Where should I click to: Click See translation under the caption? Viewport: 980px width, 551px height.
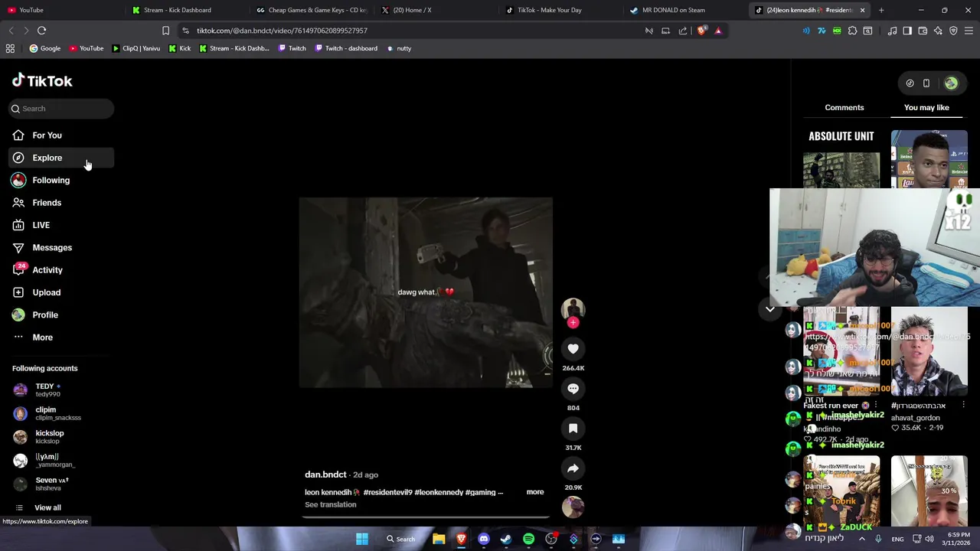pos(330,505)
